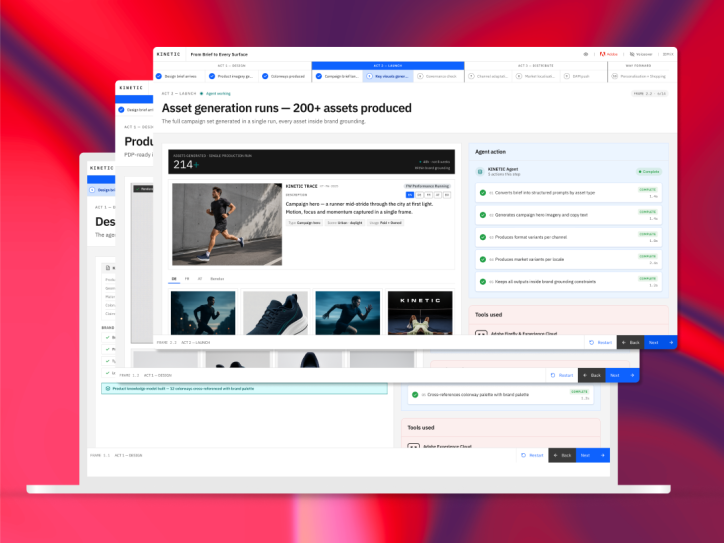
Task: Expand 'Keeps all outputs inside brand grounding' row
Action: [x=568, y=281]
